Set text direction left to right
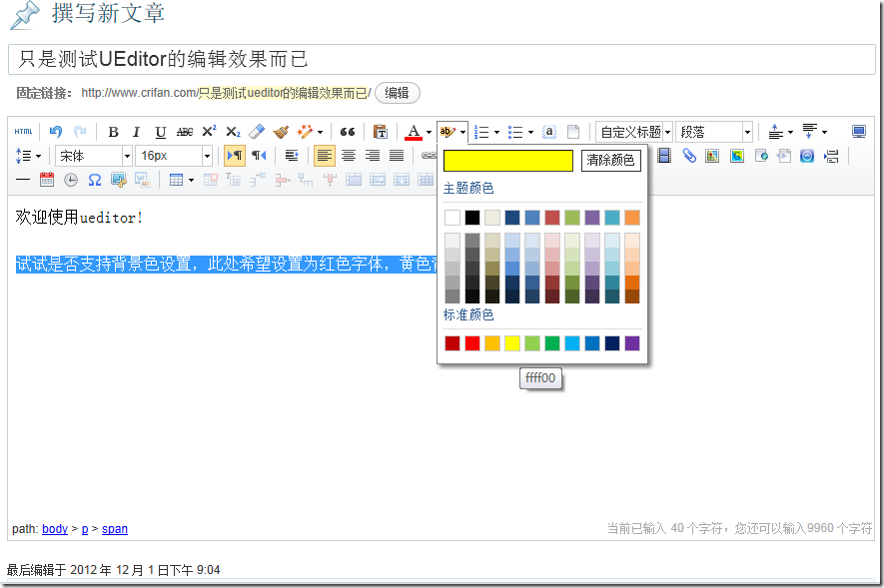Screen dimensions: 884x588 point(235,156)
